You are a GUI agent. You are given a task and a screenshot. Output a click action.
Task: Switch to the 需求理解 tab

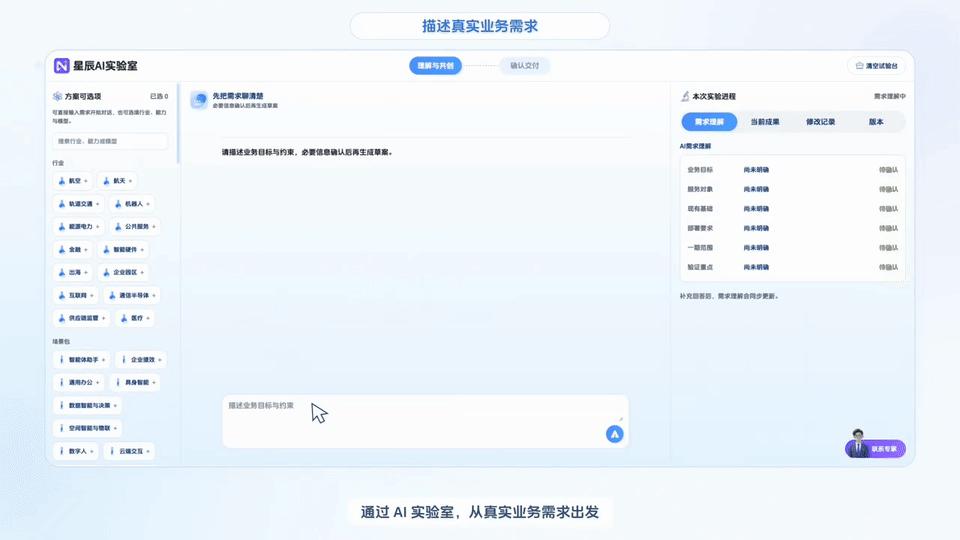(709, 122)
